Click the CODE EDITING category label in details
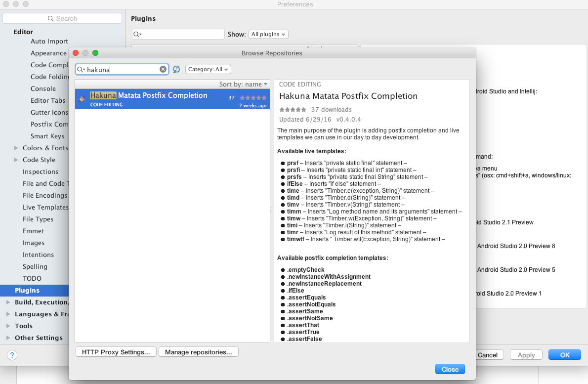 pos(300,85)
